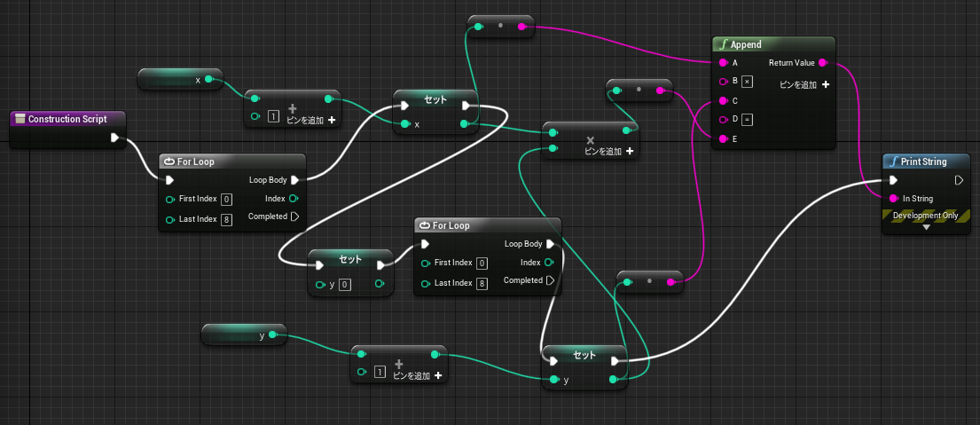Edit First Index of For Loop after Set y 0
Viewport: 980px width, 425px height.
(482, 264)
